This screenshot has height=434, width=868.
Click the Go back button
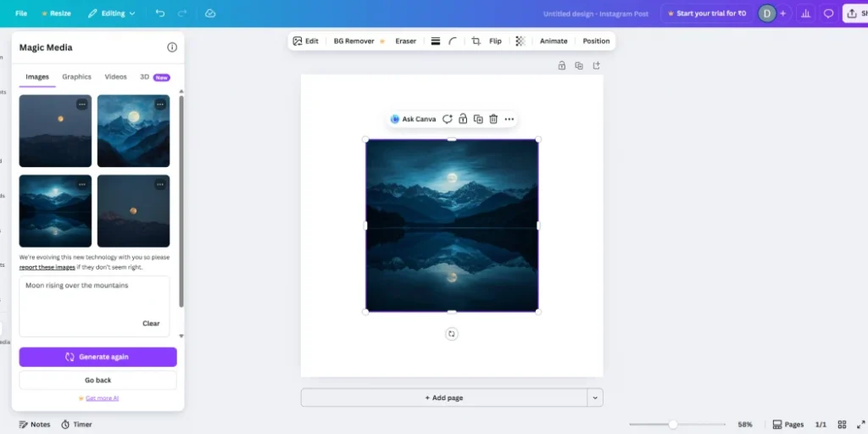click(x=98, y=381)
